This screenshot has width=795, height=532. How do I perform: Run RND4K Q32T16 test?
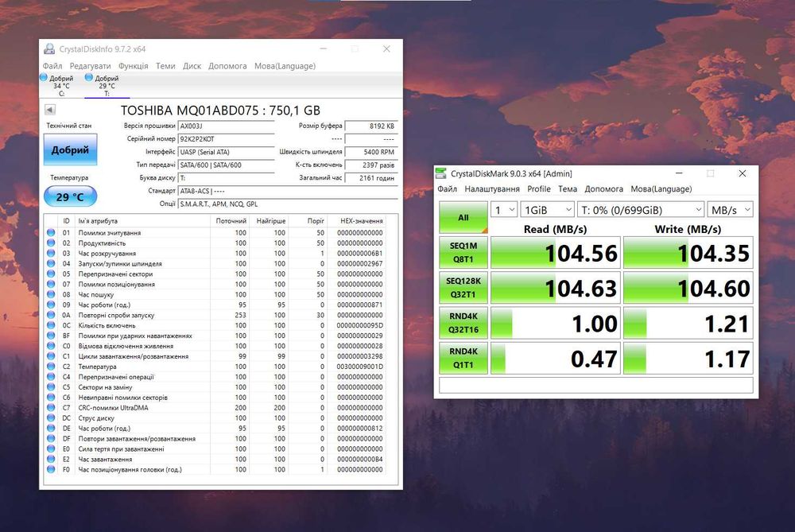[463, 323]
